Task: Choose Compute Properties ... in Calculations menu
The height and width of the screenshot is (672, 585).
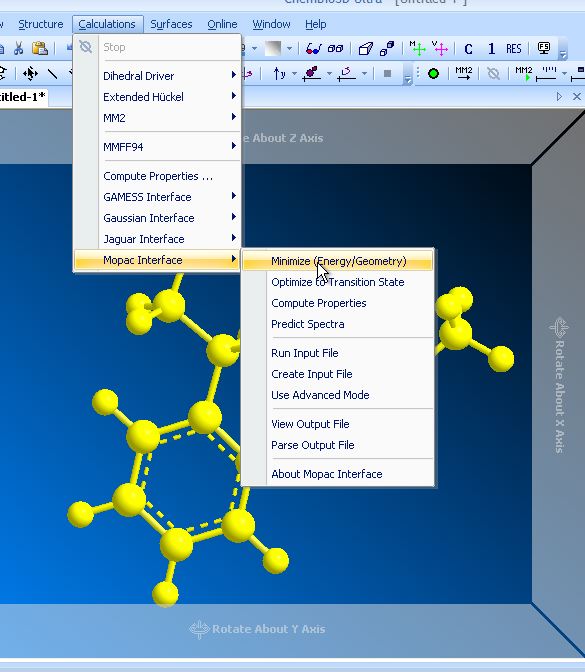Action: click(x=157, y=176)
